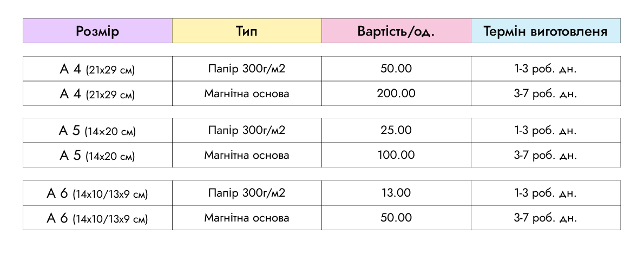The height and width of the screenshot is (255, 644).
Task: Select the first A 4 (21x29 см) cell
Action: tap(97, 69)
